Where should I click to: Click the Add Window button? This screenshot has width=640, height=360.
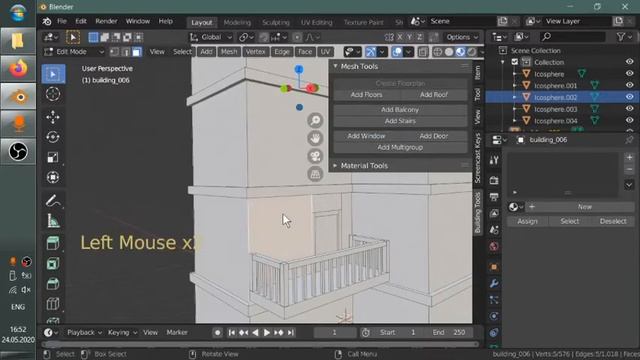coord(367,136)
